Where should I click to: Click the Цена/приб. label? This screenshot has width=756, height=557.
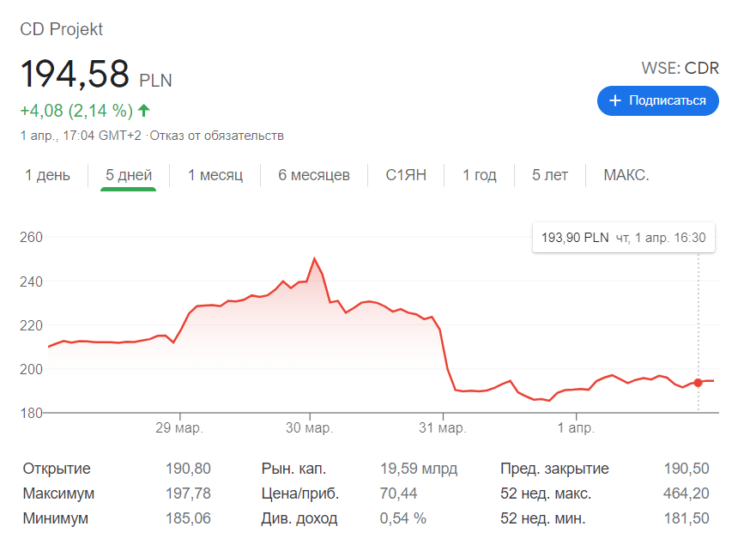[299, 493]
